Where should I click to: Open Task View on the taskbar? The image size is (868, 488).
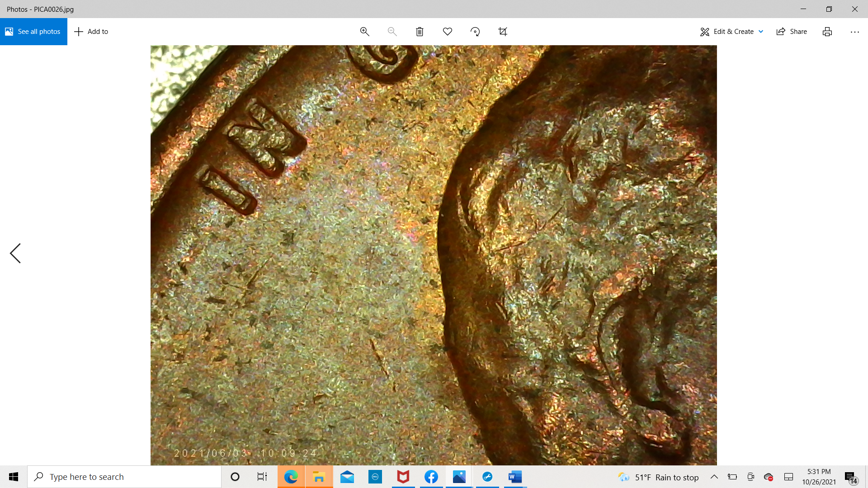(x=262, y=477)
